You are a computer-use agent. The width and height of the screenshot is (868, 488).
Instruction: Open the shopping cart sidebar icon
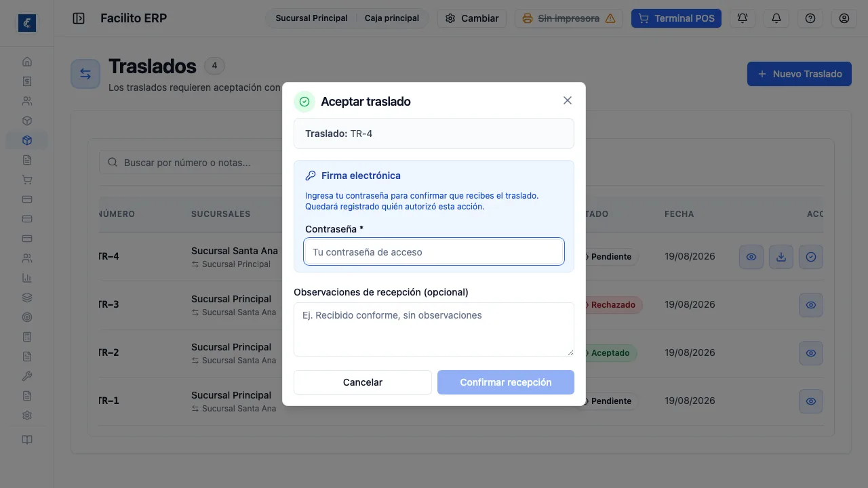[27, 180]
